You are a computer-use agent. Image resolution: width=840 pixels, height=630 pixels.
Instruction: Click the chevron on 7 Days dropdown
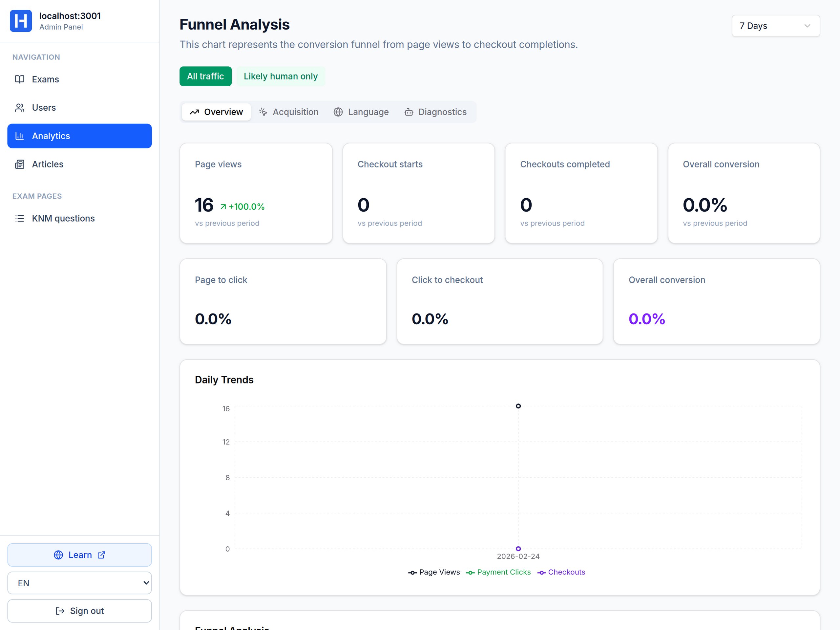pos(807,26)
